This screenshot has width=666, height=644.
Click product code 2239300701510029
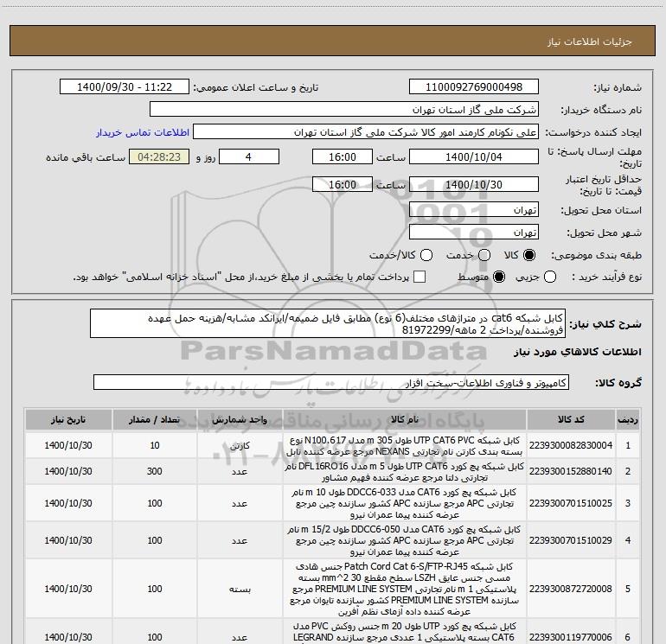571,540
